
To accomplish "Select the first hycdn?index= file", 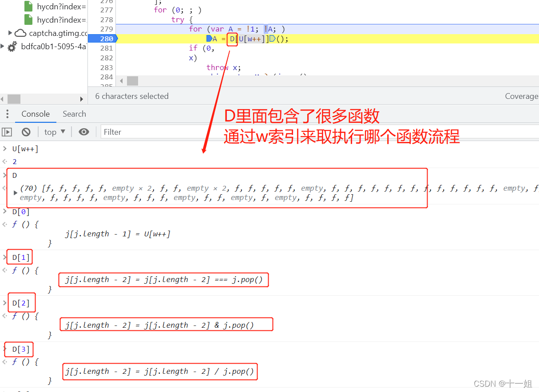I will [x=61, y=7].
